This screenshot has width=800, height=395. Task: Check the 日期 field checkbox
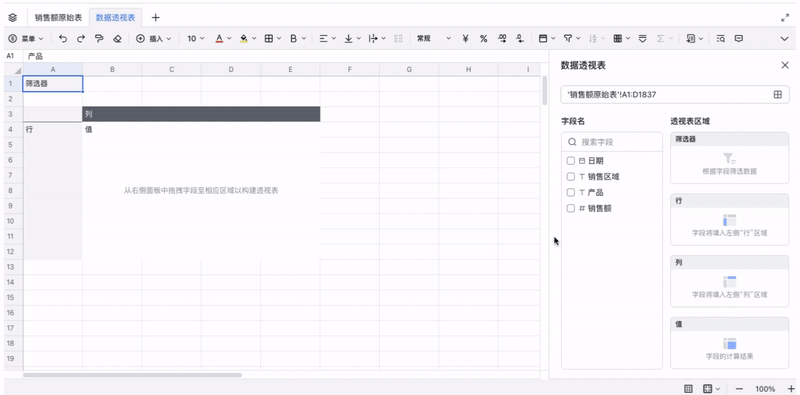570,161
